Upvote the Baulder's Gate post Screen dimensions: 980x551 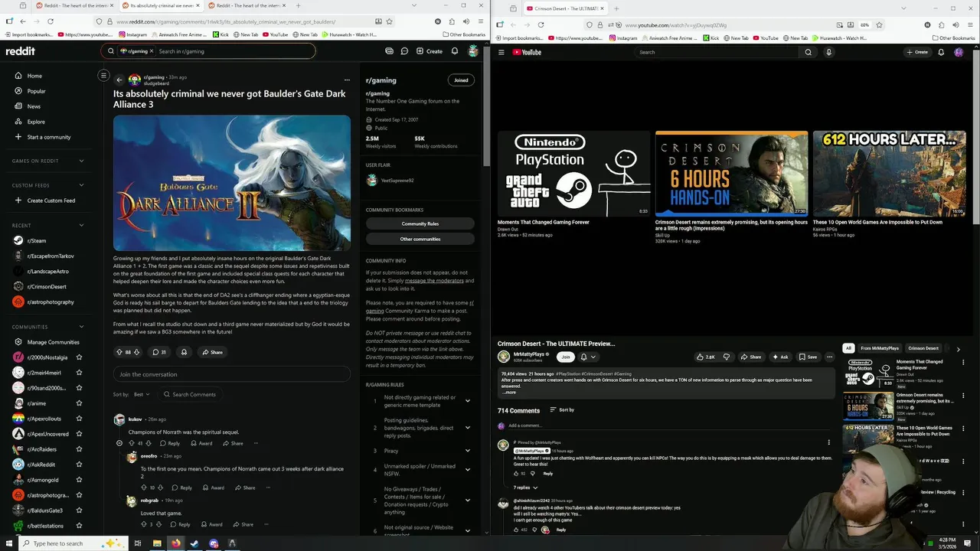pyautogui.click(x=119, y=352)
